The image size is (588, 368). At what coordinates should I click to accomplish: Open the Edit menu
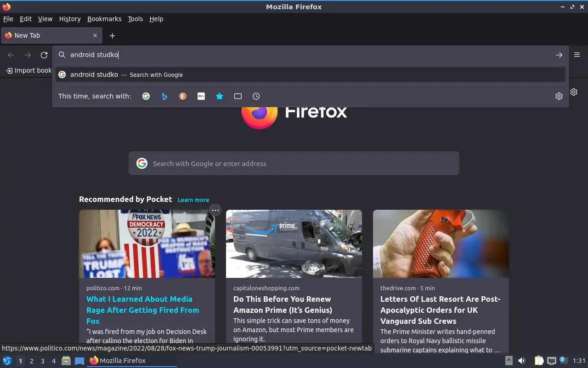(x=26, y=19)
